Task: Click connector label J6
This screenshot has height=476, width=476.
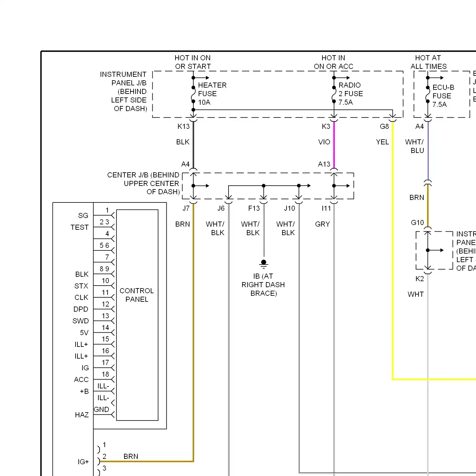Action: [221, 208]
